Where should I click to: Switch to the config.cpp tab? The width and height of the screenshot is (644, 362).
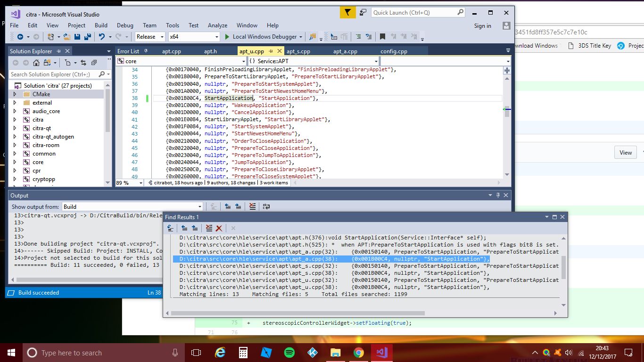tap(394, 51)
